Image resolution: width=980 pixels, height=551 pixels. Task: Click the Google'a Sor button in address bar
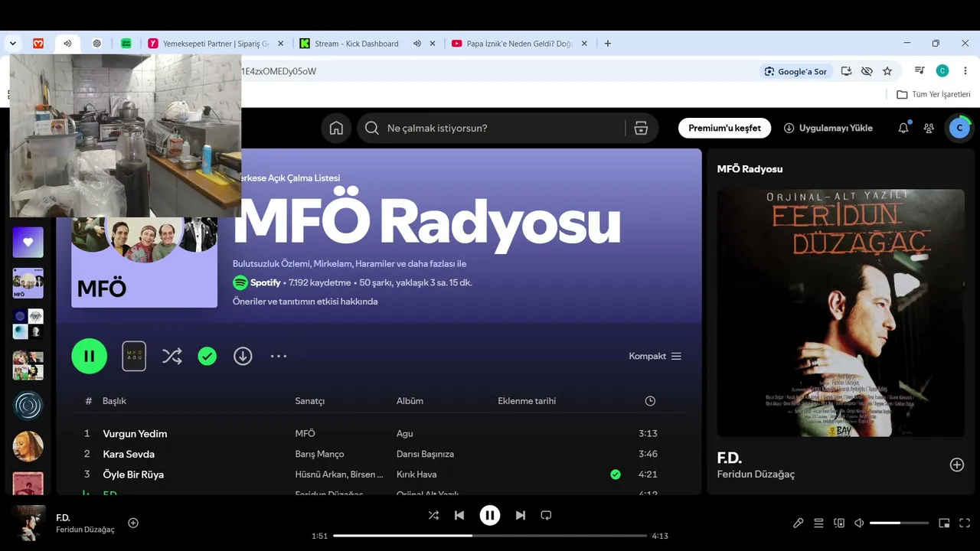(x=795, y=71)
